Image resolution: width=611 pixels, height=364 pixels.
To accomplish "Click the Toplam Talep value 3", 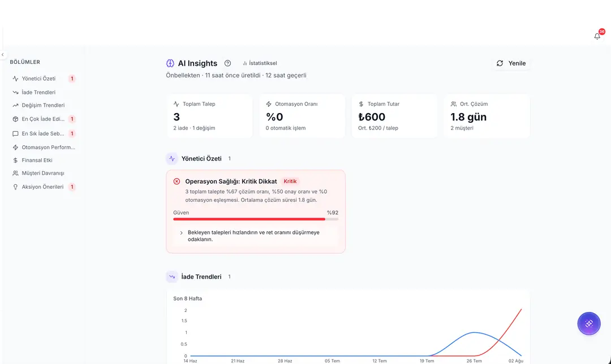I will (177, 117).
